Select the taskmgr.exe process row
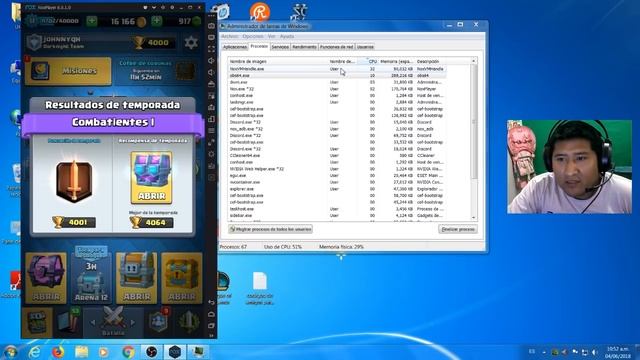640x360 pixels. [337, 102]
